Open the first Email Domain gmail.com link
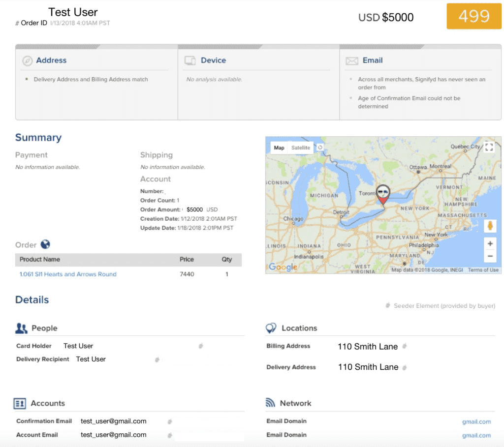The width and height of the screenshot is (504, 447). point(476,421)
